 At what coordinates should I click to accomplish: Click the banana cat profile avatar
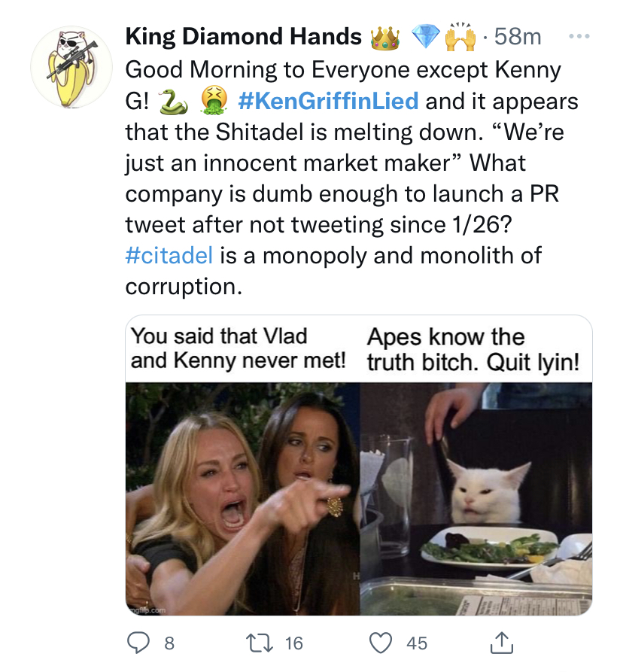pos(66,67)
